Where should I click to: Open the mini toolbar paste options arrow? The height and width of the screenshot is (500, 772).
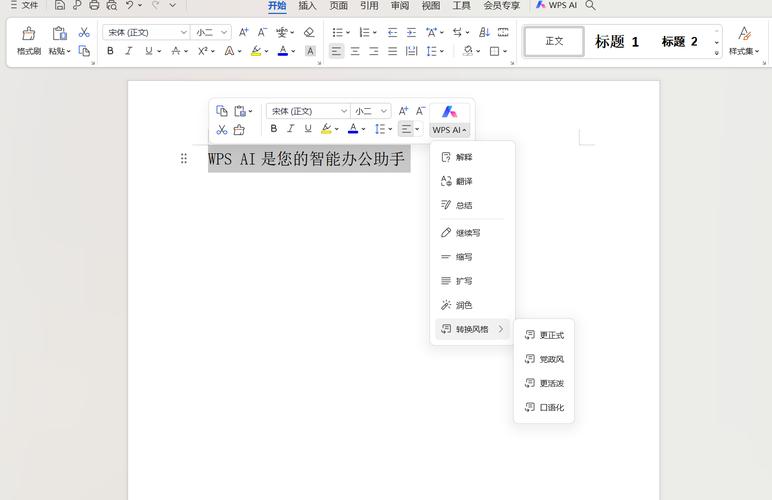point(250,112)
